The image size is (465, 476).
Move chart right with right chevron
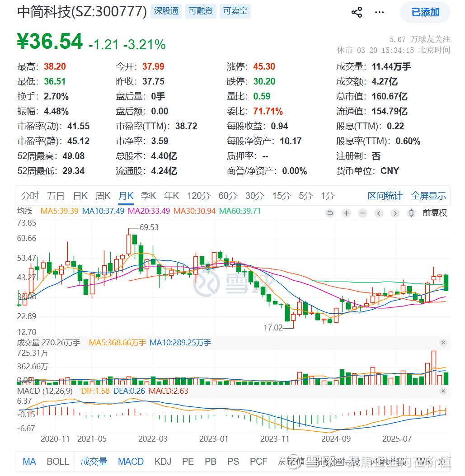(395, 213)
